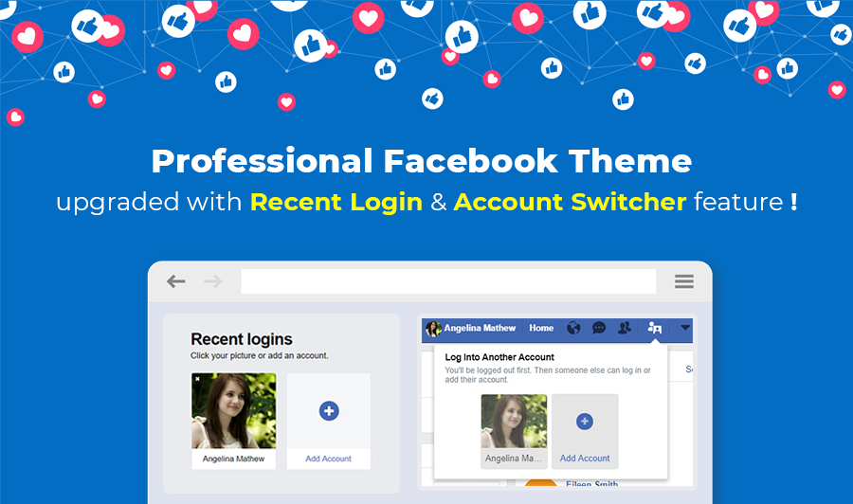This screenshot has width=853, height=504.
Task: Open the browser hamburger menu
Action: click(683, 281)
